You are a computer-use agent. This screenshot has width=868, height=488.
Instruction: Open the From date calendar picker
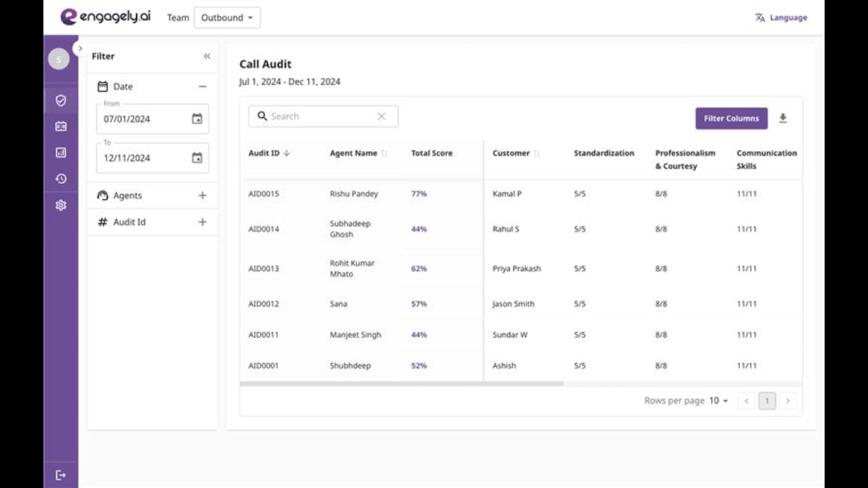tap(197, 119)
